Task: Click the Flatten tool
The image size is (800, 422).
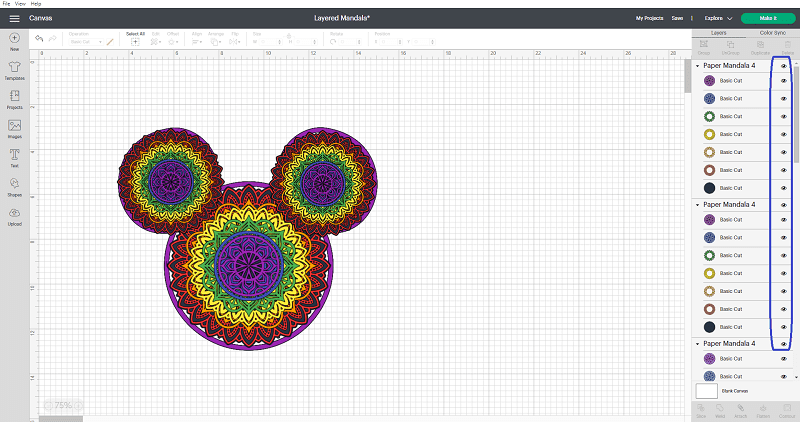Action: [763, 411]
